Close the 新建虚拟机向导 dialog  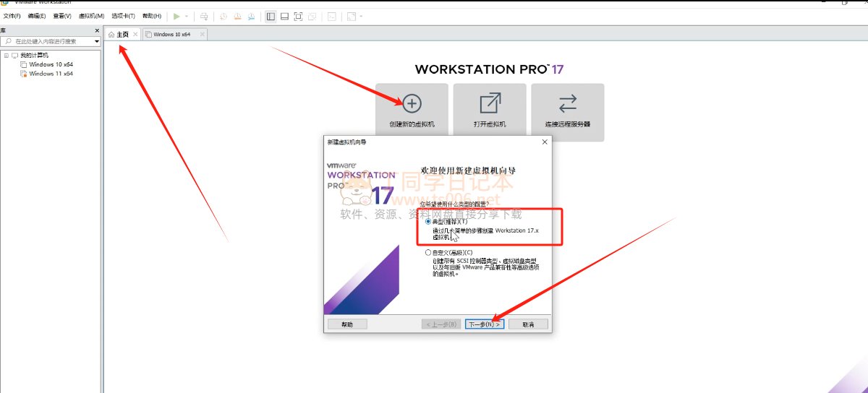(x=544, y=142)
